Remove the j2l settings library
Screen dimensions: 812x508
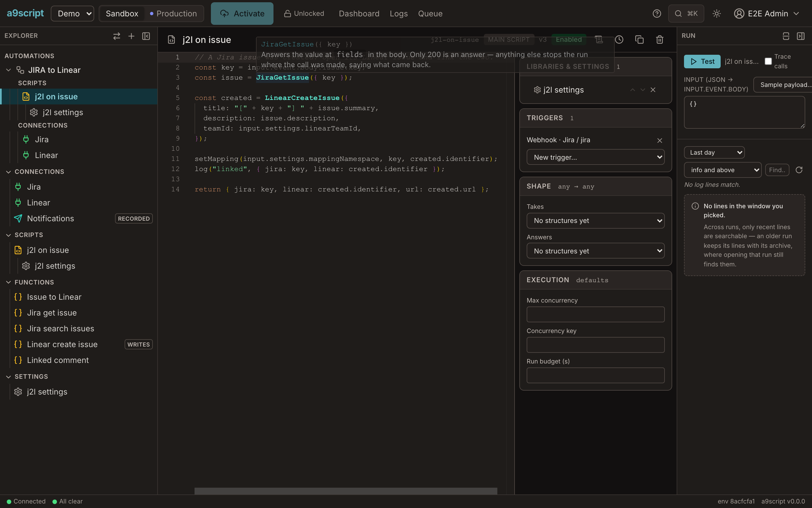(653, 90)
